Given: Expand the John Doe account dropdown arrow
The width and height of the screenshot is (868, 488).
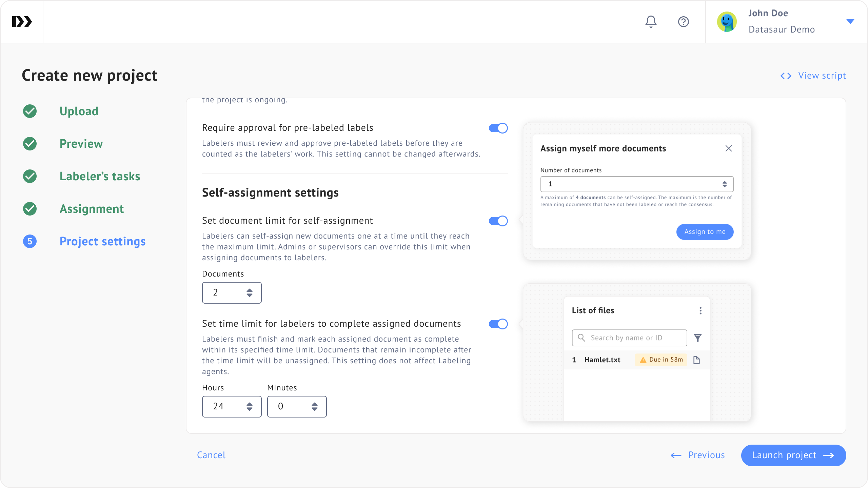Looking at the screenshot, I should [x=850, y=22].
